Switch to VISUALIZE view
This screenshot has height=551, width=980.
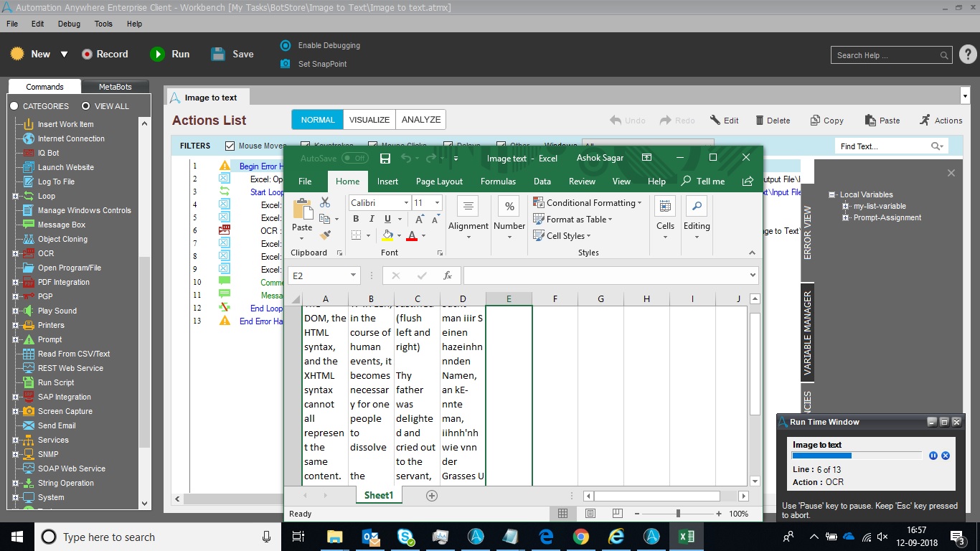[x=369, y=120]
